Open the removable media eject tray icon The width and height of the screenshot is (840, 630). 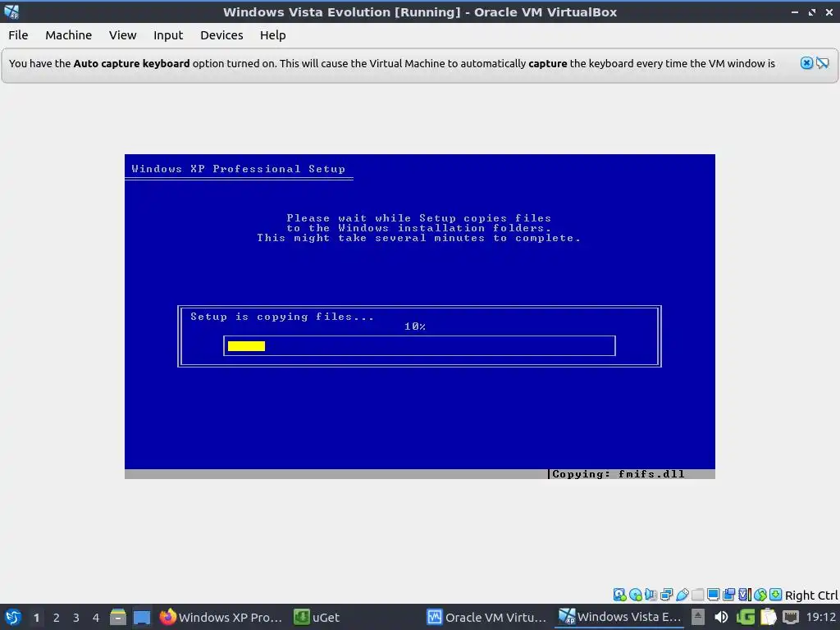(x=698, y=617)
